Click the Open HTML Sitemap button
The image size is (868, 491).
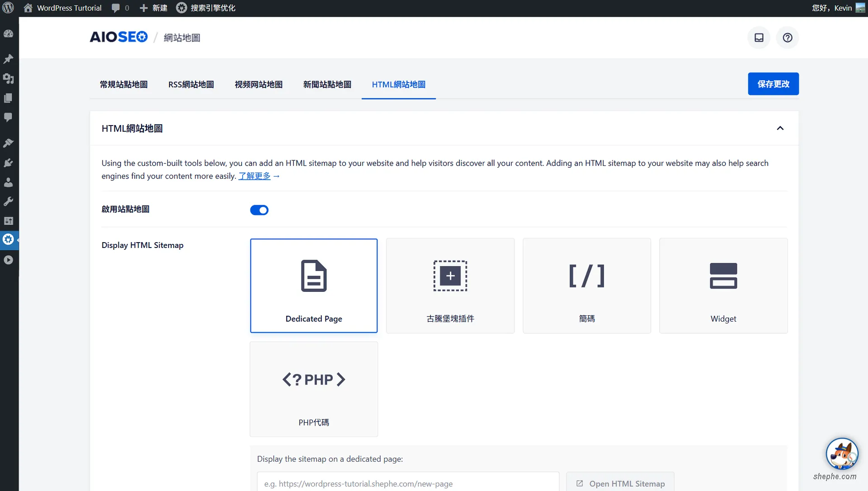point(620,483)
